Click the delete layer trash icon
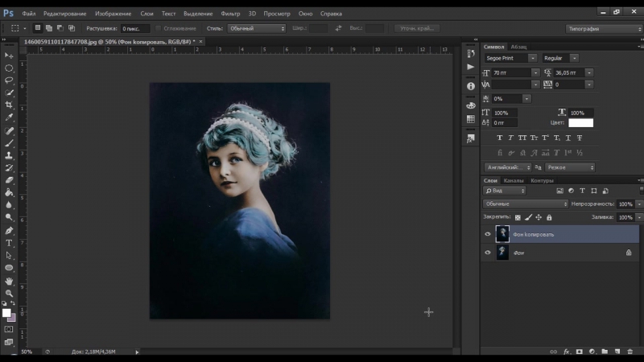This screenshot has height=362, width=644. (630, 352)
